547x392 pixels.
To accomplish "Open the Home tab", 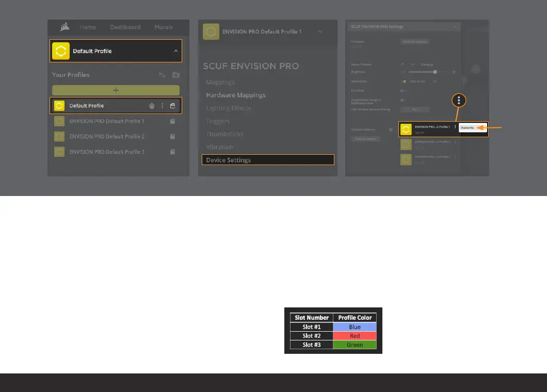I will [x=88, y=27].
